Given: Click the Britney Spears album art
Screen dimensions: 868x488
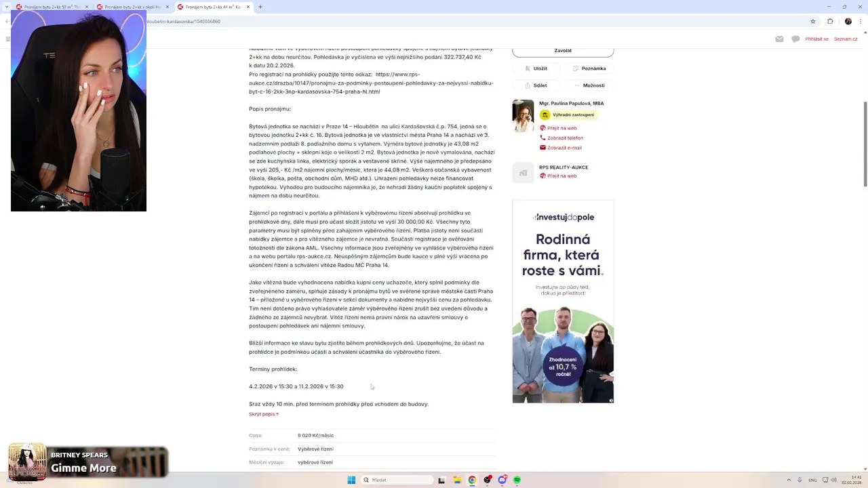Looking at the screenshot, I should click(27, 462).
